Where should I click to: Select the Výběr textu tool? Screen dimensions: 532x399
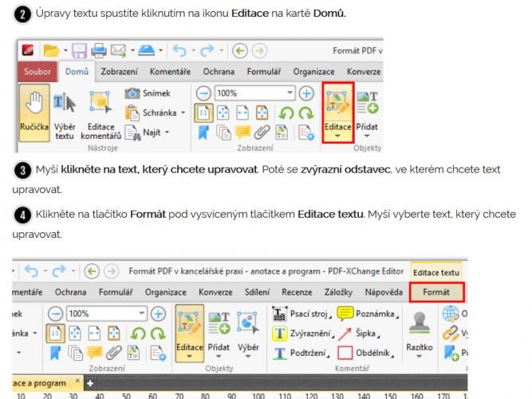(x=65, y=116)
